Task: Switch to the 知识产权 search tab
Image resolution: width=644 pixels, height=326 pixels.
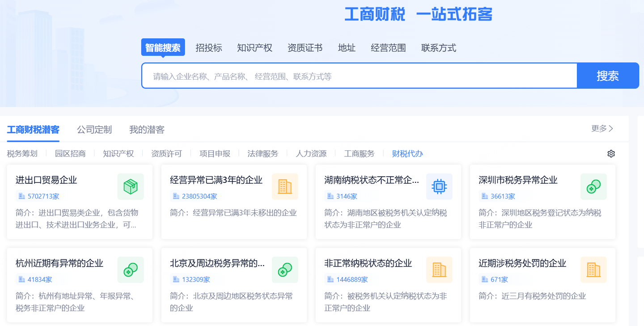Action: coord(254,48)
